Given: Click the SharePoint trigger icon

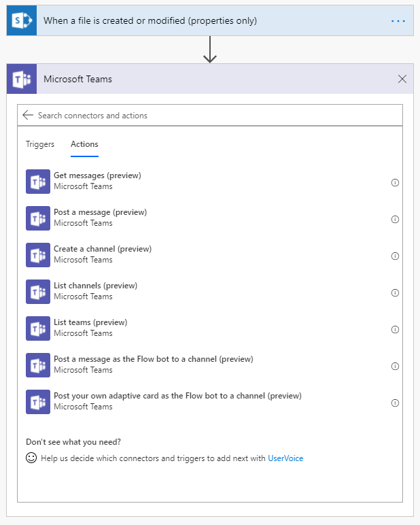Looking at the screenshot, I should pyautogui.click(x=22, y=20).
